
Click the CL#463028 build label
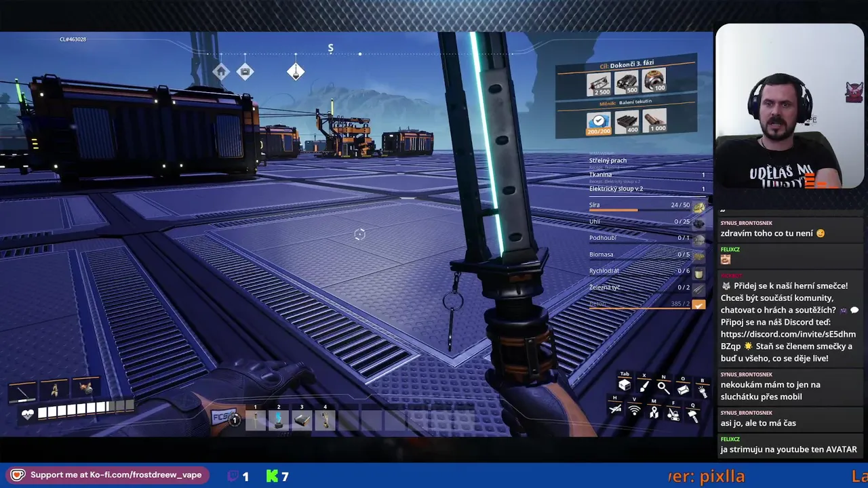click(73, 39)
